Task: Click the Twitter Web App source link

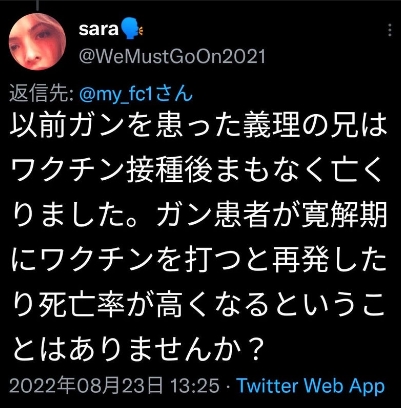Action: [x=311, y=386]
